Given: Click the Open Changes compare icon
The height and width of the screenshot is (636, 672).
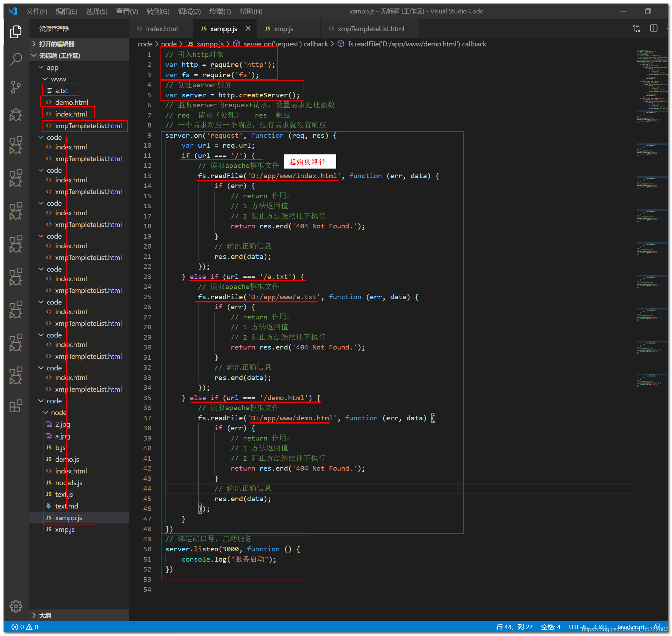Looking at the screenshot, I should [636, 29].
